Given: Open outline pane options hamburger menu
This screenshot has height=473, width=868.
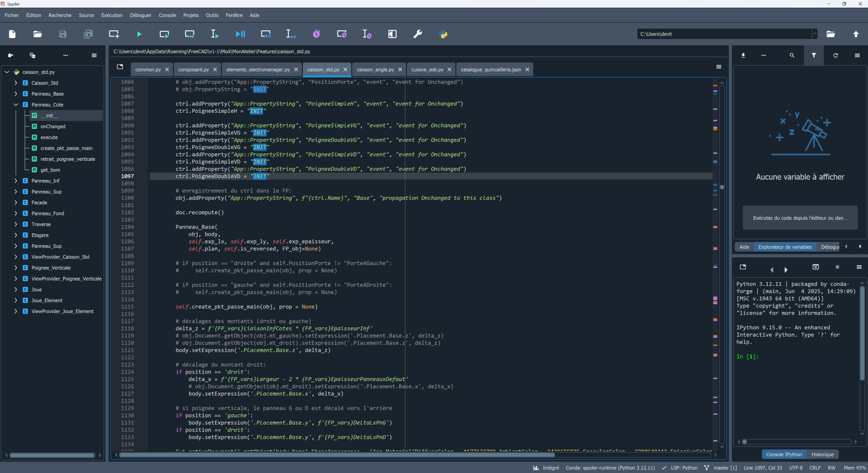Looking at the screenshot, I should click(94, 55).
